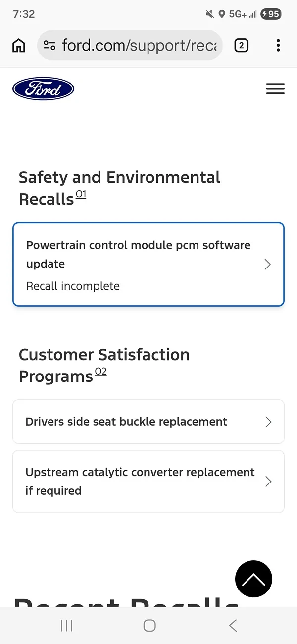This screenshot has height=644, width=297.
Task: Open the browser three-dot options menu
Action: point(278,45)
